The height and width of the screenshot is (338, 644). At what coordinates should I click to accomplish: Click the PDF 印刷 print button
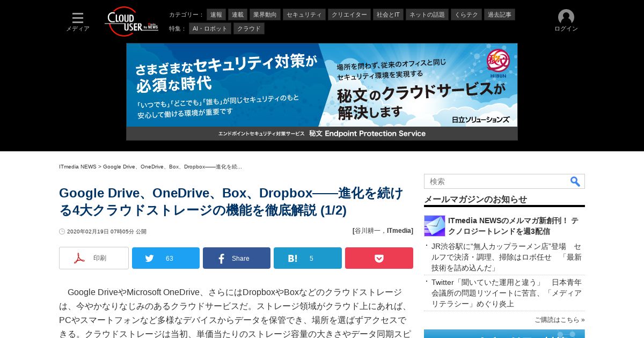94,258
